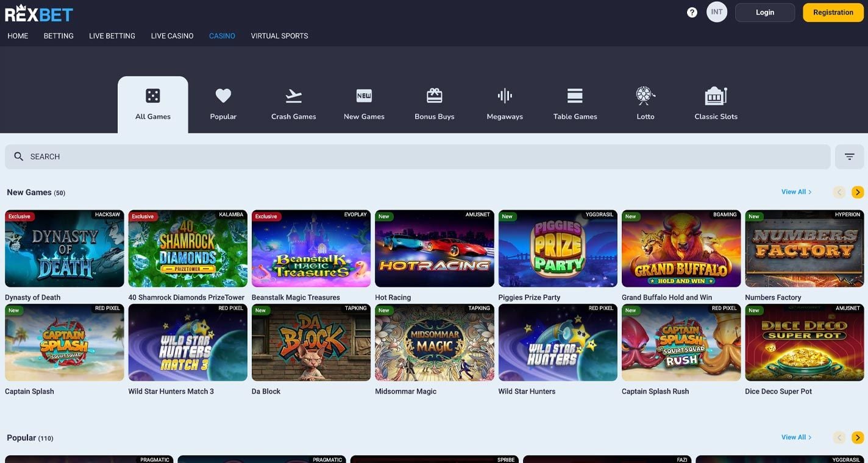Show next Popular games with right arrow
The width and height of the screenshot is (868, 463).
858,437
